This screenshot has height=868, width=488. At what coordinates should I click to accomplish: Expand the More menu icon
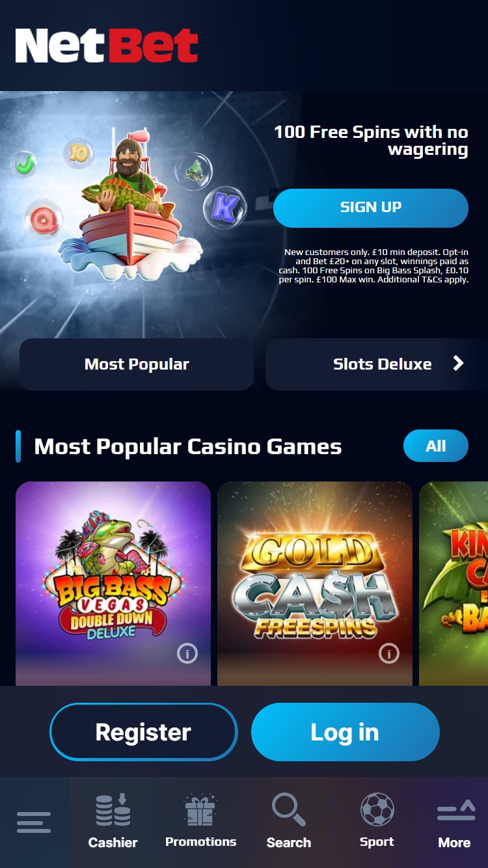click(455, 811)
